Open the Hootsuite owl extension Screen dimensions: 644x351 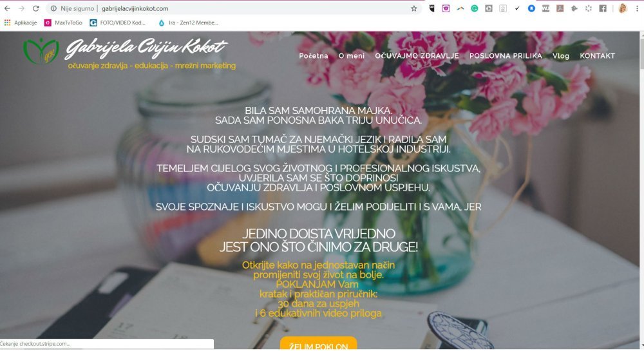(x=431, y=8)
